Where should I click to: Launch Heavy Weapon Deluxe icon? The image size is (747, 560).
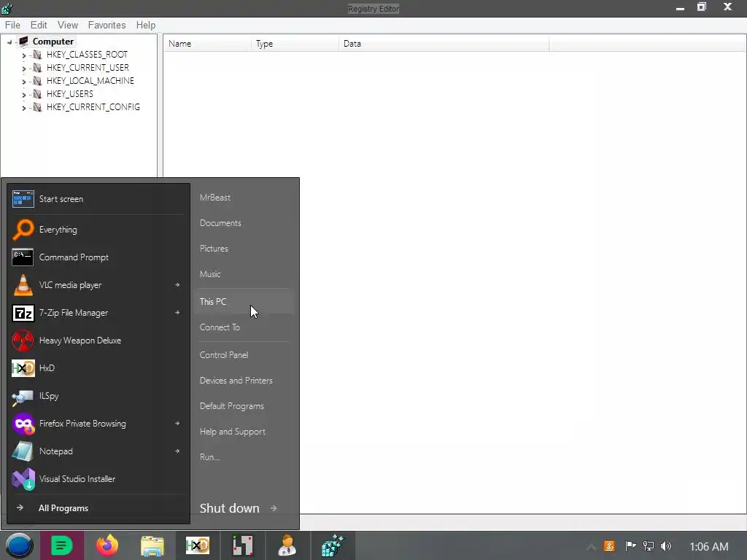[x=23, y=341]
